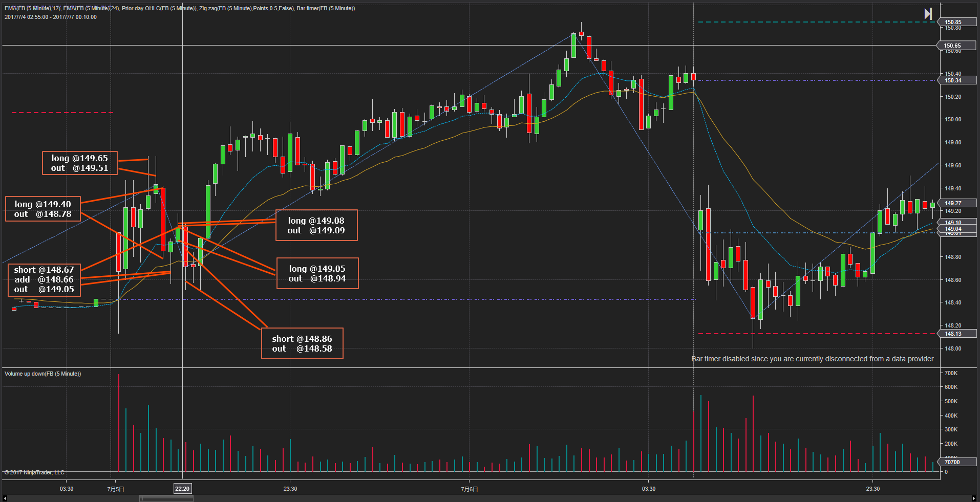Click the 149.80 price axis label
This screenshot has width=980, height=502.
pos(953,142)
